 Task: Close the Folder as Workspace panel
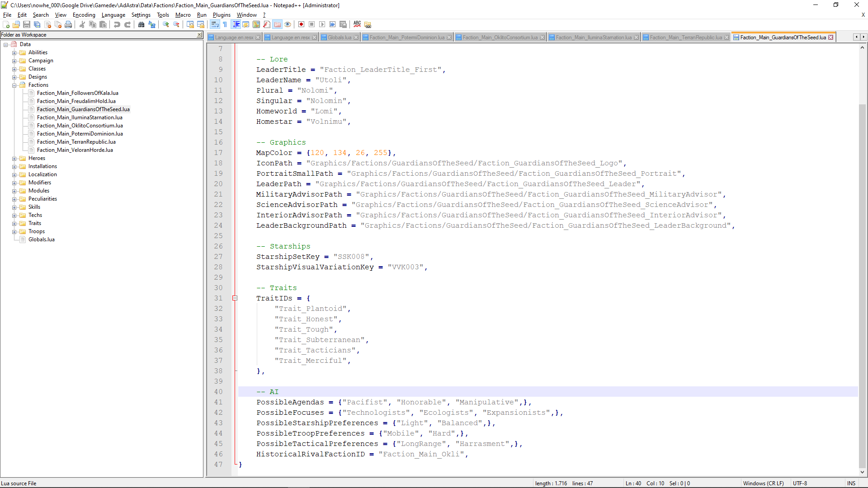pos(199,35)
